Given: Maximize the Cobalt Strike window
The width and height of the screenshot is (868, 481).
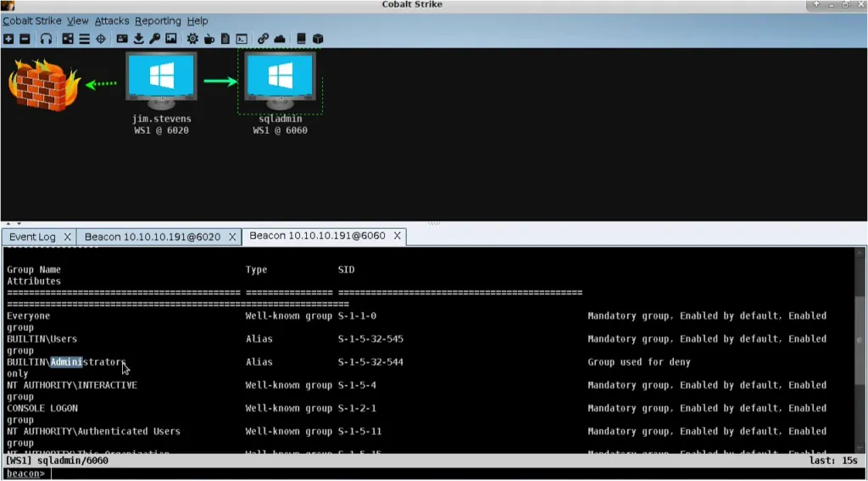Looking at the screenshot, I should pyautogui.click(x=845, y=5).
